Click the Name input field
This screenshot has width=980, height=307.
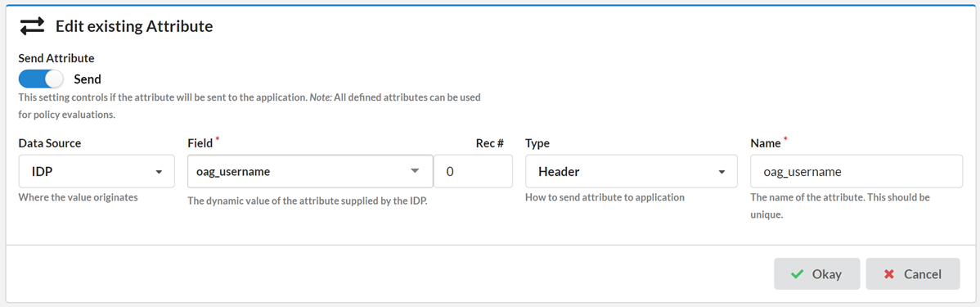coord(856,171)
